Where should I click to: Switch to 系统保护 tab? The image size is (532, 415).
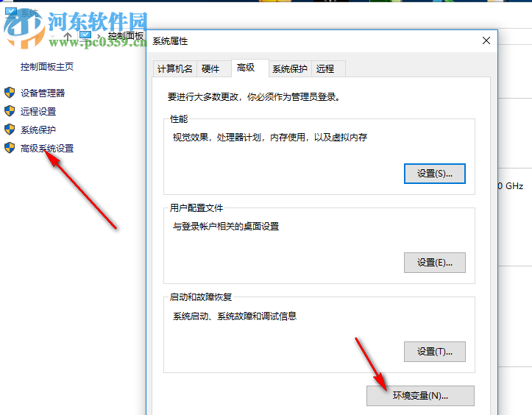click(x=290, y=69)
